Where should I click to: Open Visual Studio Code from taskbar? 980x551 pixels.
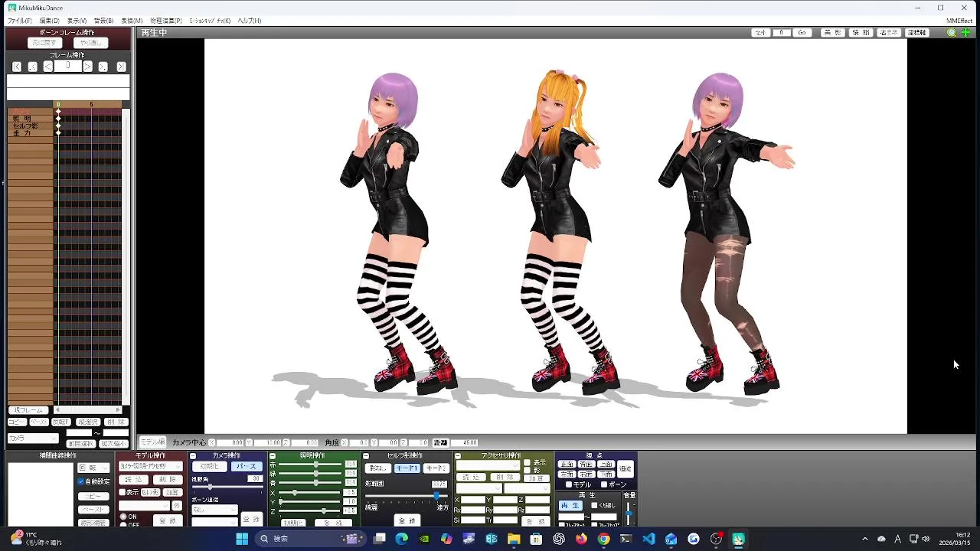(648, 539)
